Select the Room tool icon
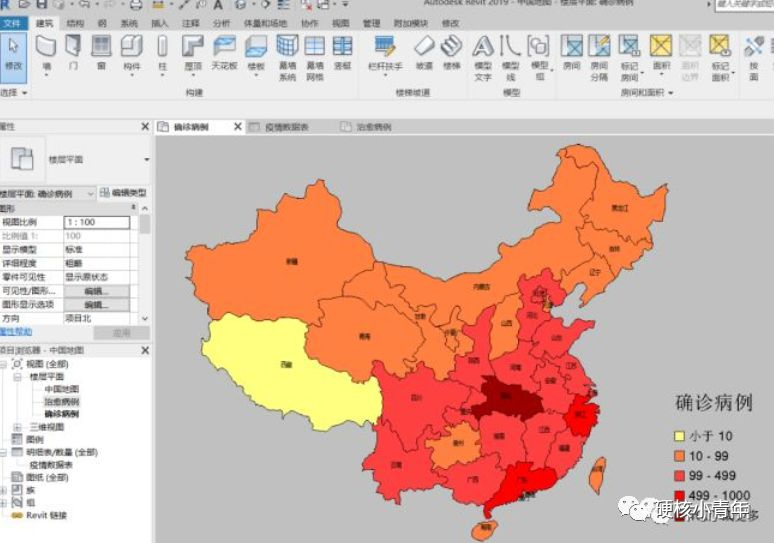The image size is (774, 543). tap(572, 53)
